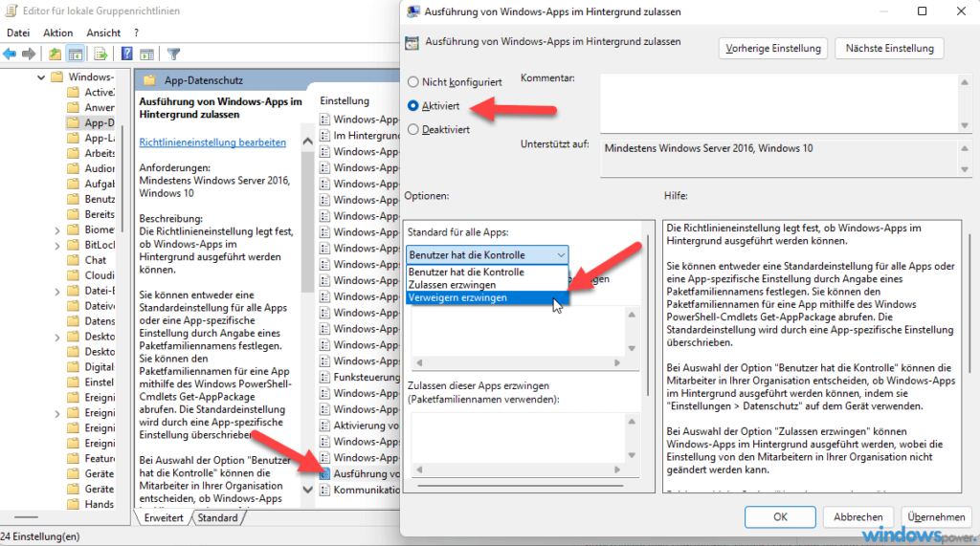The height and width of the screenshot is (546, 980).
Task: Expand the Biome tree node
Action: point(56,230)
